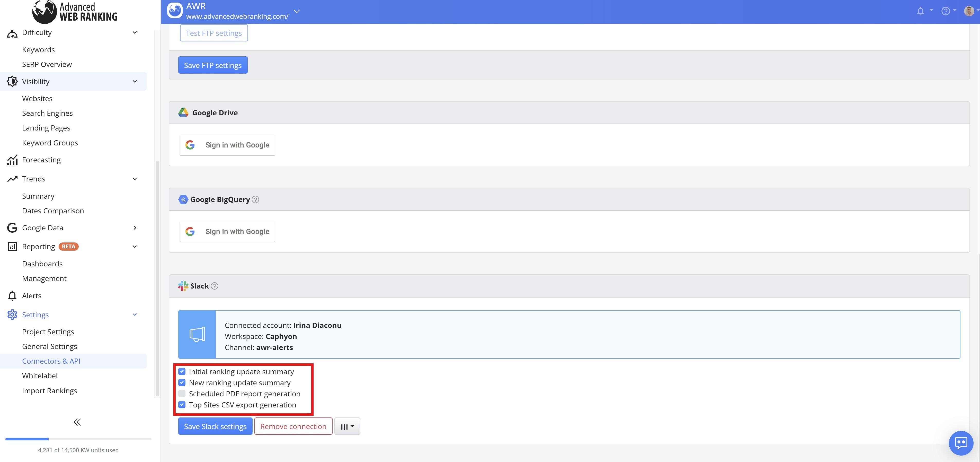
Task: Open the Slack options dropdown beside Remove connection
Action: (347, 426)
